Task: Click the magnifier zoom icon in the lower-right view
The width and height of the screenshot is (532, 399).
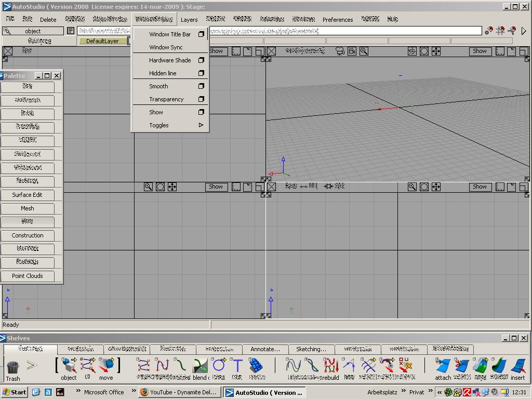Action: (x=412, y=187)
